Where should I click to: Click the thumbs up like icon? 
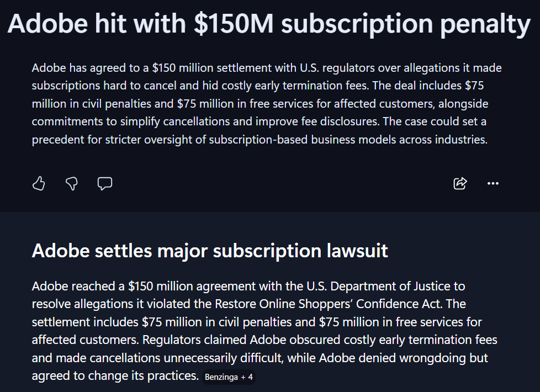[39, 183]
